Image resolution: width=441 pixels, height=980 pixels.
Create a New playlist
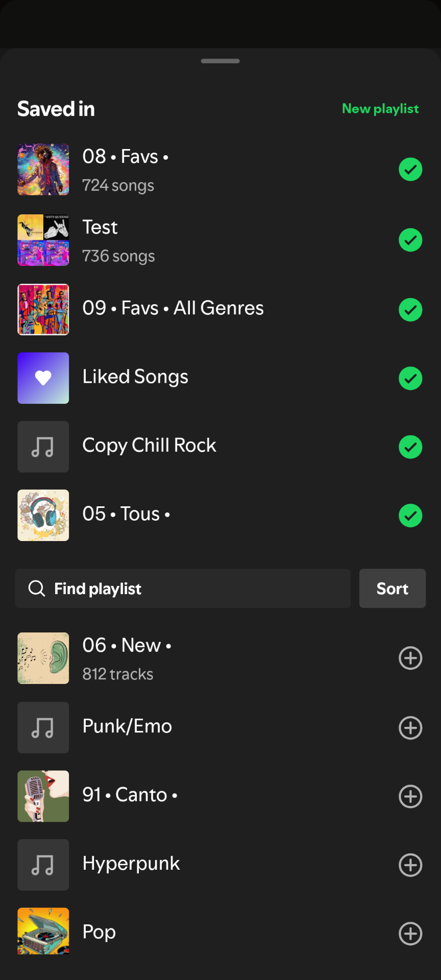coord(380,109)
